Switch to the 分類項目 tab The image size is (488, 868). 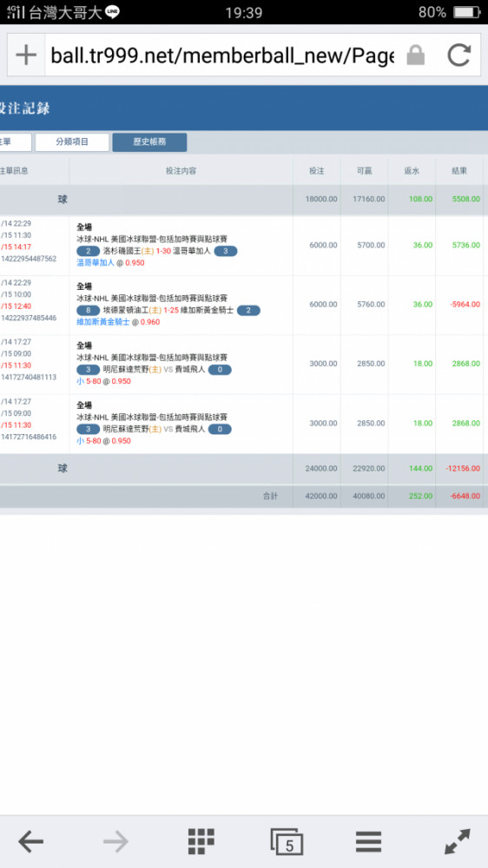pos(72,141)
